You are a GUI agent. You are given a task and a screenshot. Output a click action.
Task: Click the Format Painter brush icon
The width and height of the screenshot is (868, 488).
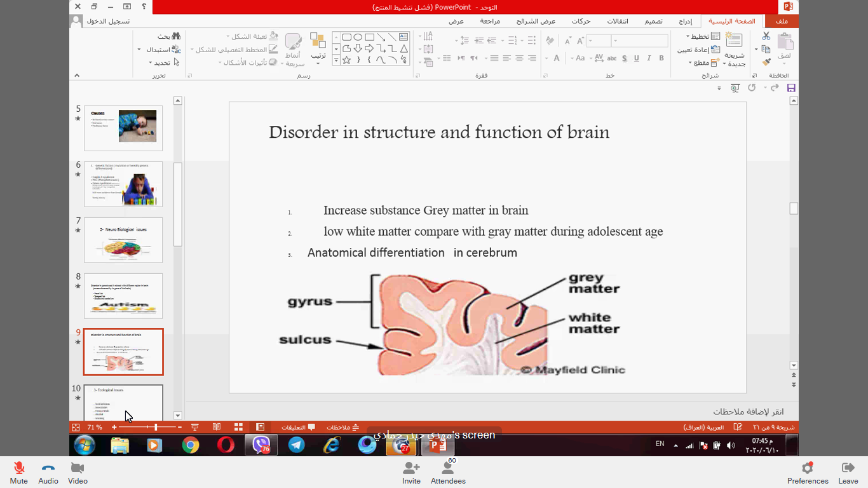pos(766,62)
